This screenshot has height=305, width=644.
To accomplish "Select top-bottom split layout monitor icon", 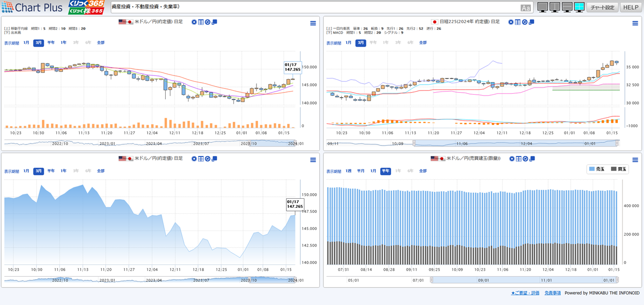I will pos(567,7).
